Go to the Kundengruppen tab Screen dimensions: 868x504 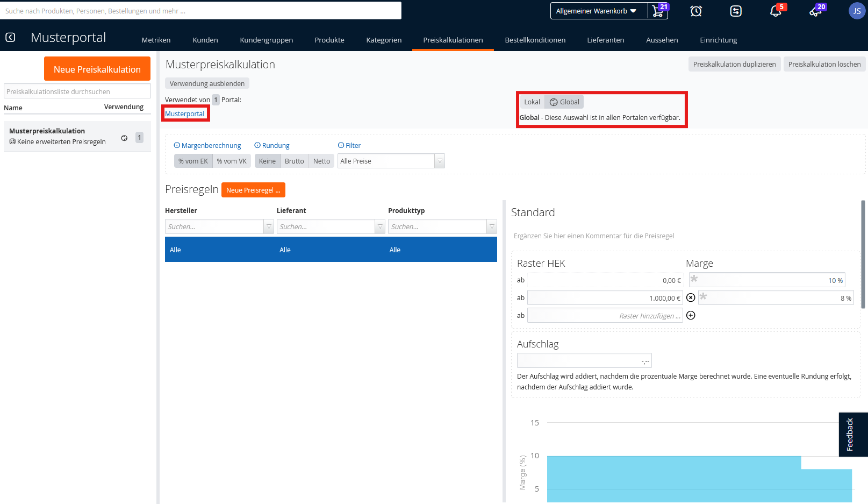pyautogui.click(x=266, y=40)
